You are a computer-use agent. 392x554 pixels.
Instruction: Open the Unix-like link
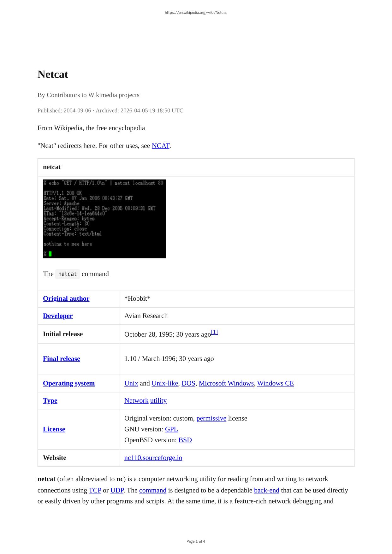pos(164,383)
